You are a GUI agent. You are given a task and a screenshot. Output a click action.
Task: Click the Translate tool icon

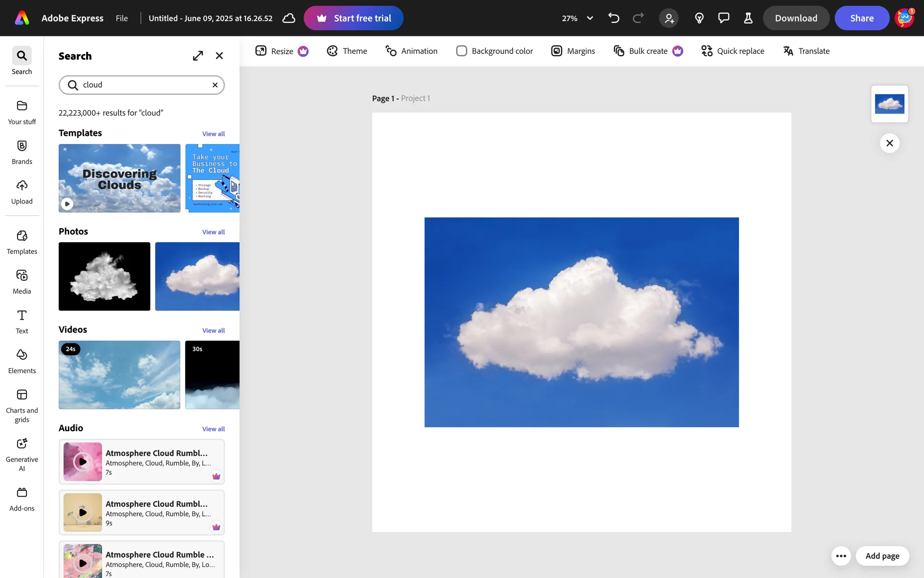tap(788, 51)
